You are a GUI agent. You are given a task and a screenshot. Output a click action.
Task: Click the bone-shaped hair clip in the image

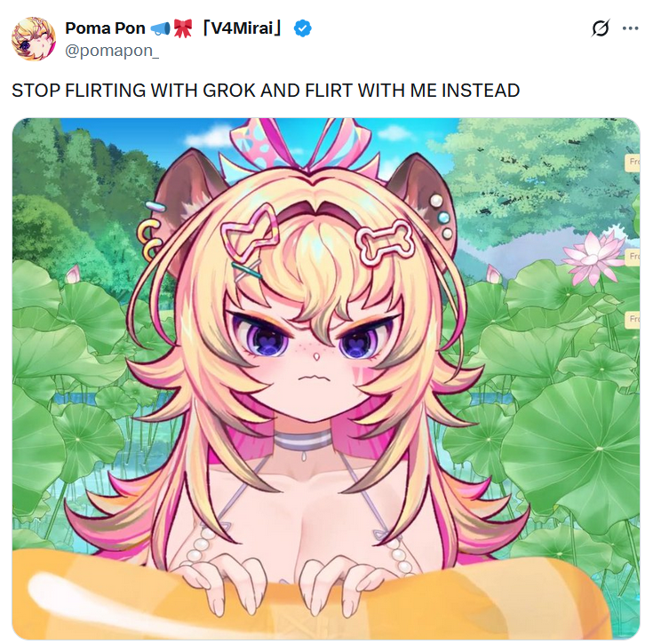point(385,242)
